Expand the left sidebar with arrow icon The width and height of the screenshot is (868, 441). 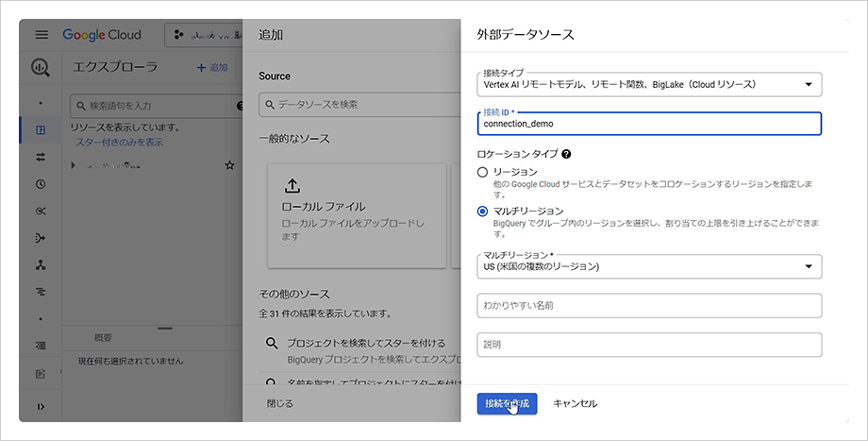pos(41,407)
